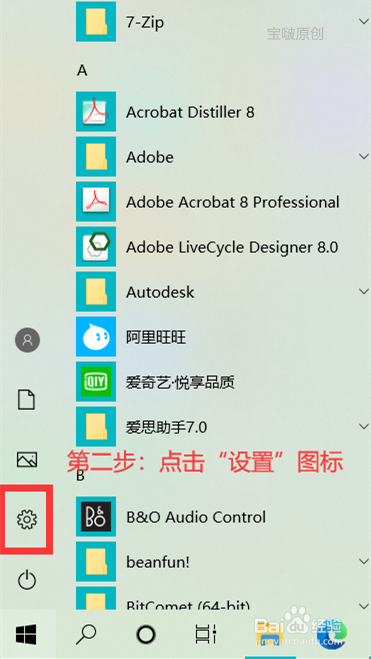The width and height of the screenshot is (371, 659).
Task: Click the Power icon
Action: [27, 580]
